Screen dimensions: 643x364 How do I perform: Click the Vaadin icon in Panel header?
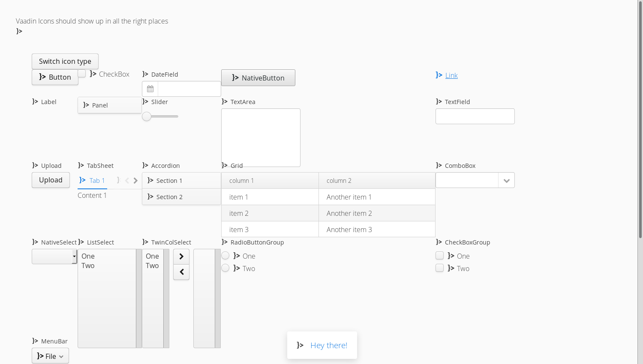(86, 105)
